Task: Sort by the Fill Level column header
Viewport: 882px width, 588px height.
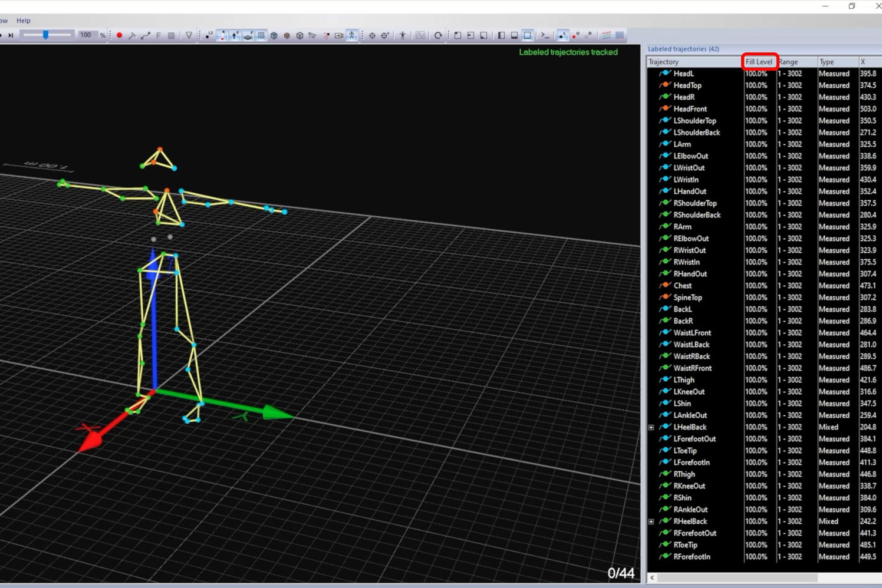Action: [x=759, y=62]
